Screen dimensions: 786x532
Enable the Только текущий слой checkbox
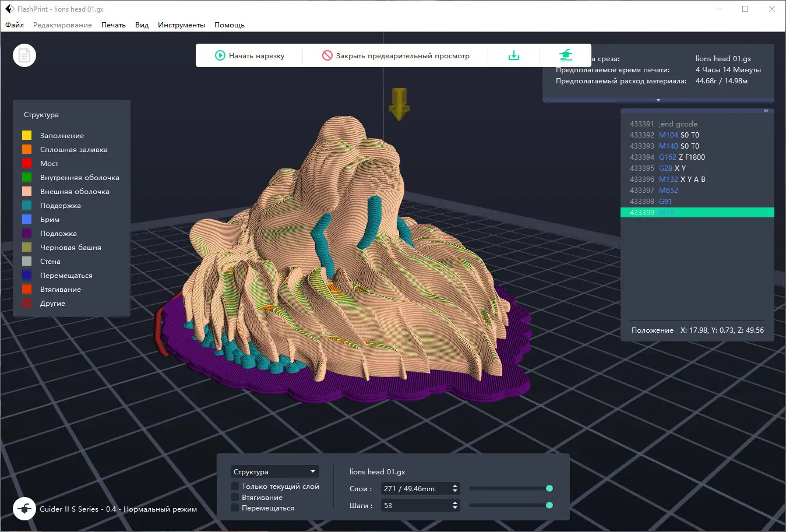pyautogui.click(x=235, y=487)
